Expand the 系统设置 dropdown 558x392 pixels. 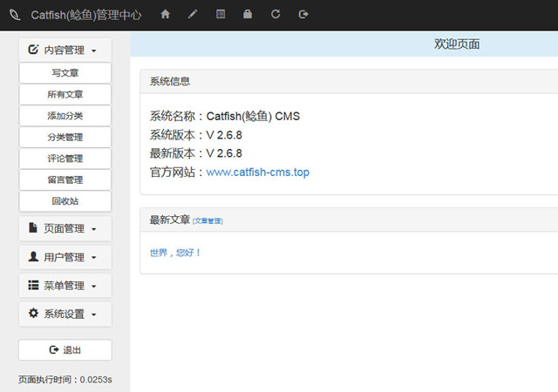click(65, 314)
